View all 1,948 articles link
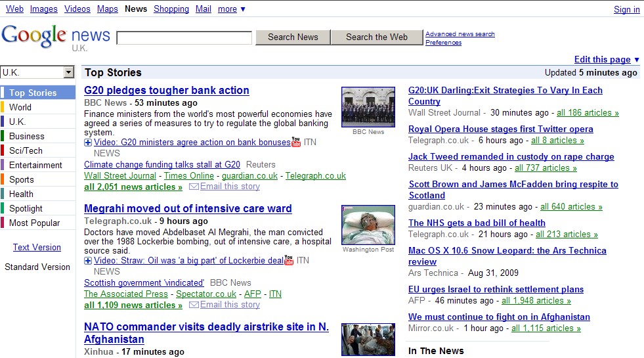 tap(536, 300)
